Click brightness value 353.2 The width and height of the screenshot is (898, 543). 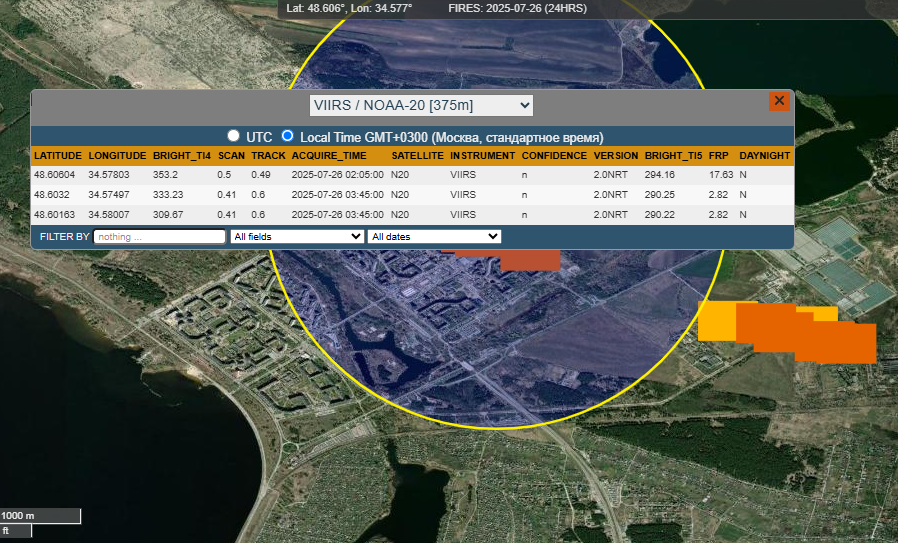165,175
